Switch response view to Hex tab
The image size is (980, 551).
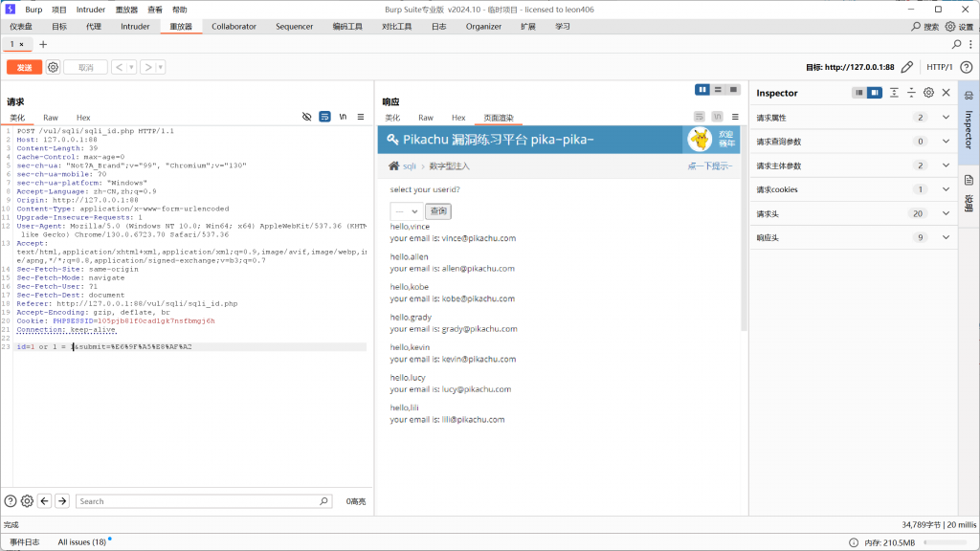(x=458, y=118)
